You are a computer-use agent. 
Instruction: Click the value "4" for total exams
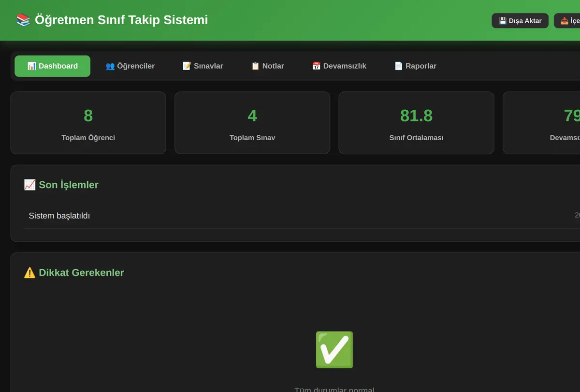pyautogui.click(x=252, y=116)
